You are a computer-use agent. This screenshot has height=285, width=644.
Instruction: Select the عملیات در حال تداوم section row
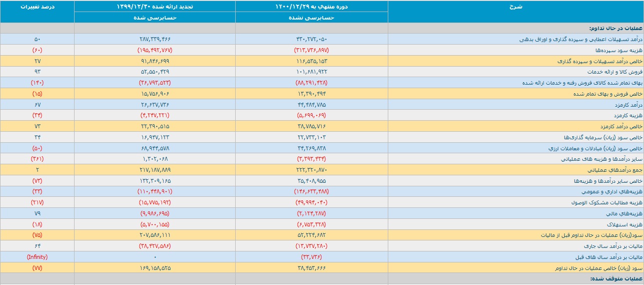[x=322, y=28]
